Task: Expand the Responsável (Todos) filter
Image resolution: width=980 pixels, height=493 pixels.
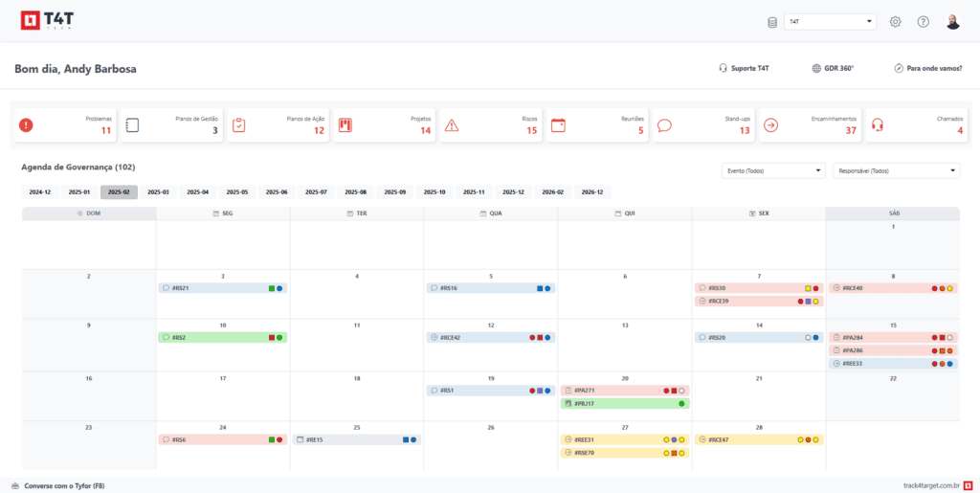Action: tap(896, 170)
